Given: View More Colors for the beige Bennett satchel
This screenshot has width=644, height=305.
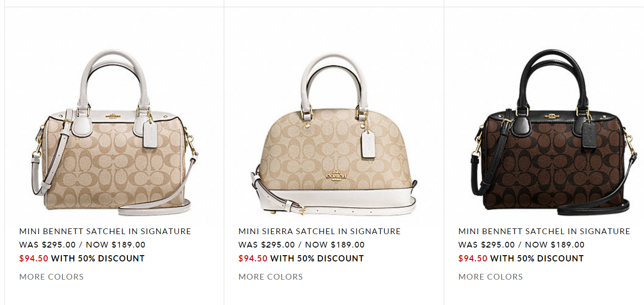Looking at the screenshot, I should (x=51, y=277).
